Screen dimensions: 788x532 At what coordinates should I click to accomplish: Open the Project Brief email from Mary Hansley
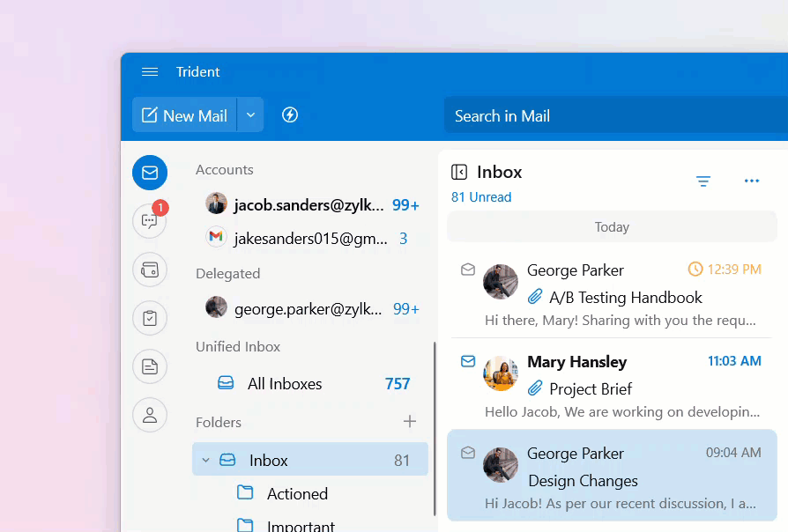tap(612, 385)
